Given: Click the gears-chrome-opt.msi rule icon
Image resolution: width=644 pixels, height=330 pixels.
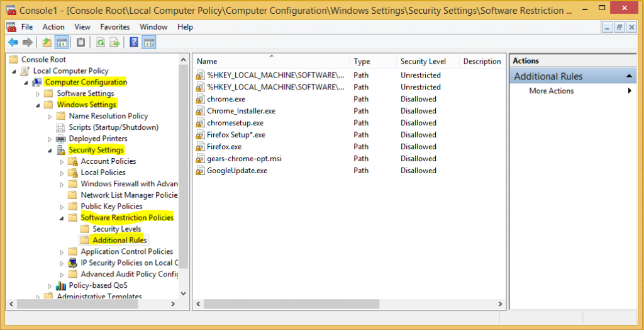Looking at the screenshot, I should (x=200, y=159).
